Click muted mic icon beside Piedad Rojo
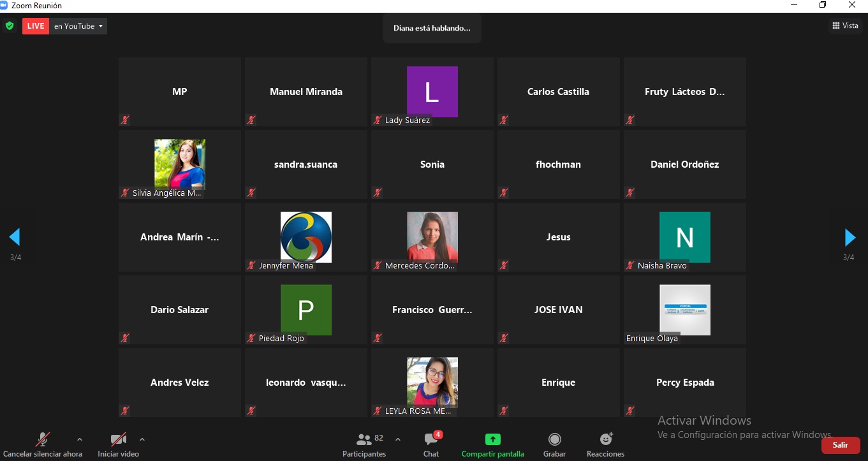The image size is (868, 461). (252, 338)
